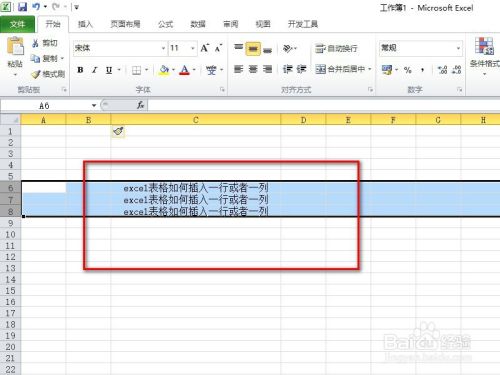The image size is (500, 375).
Task: Open the merge and center dropdown arrow
Action: 369,69
